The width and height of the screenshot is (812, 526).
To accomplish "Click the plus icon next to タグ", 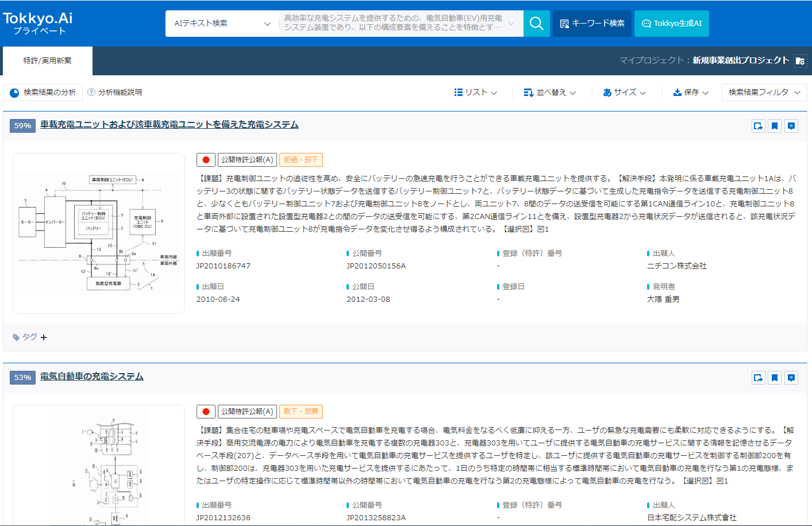I will pos(44,337).
